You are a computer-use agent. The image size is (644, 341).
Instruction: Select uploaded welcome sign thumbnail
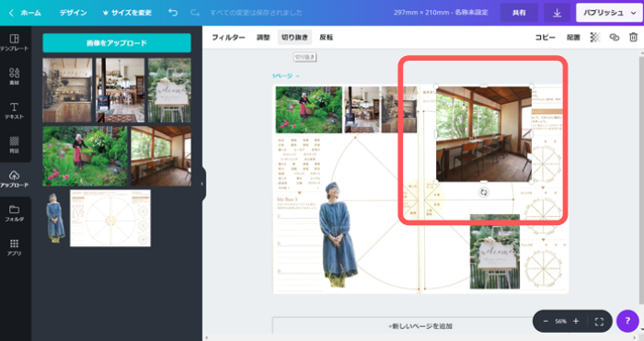click(169, 90)
